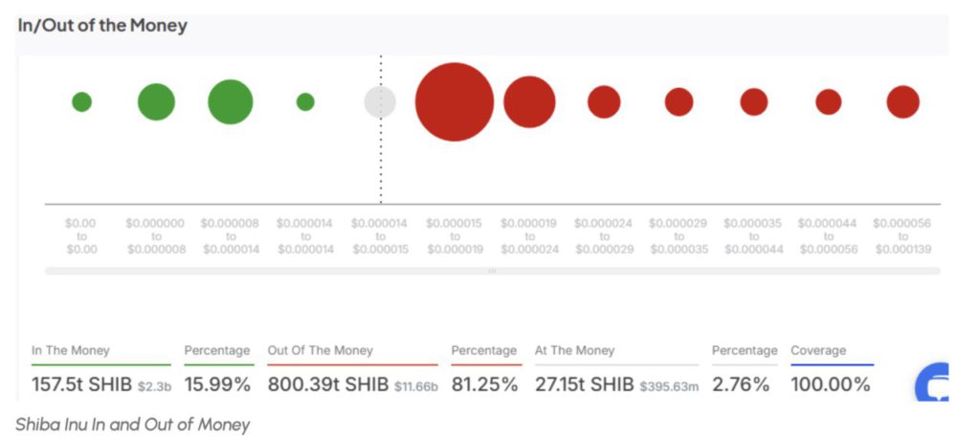Click the gray at-the-money bubble
The width and height of the screenshot is (980, 436).
tap(380, 102)
